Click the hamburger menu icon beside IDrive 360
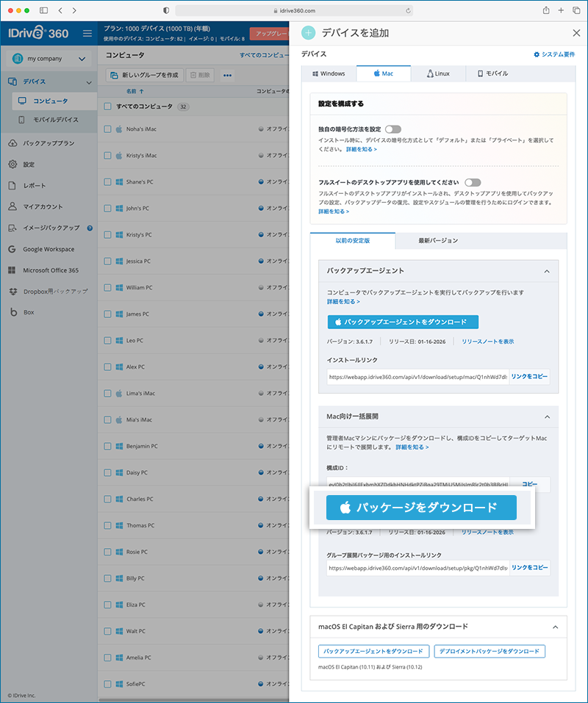The height and width of the screenshot is (703, 588). [87, 33]
